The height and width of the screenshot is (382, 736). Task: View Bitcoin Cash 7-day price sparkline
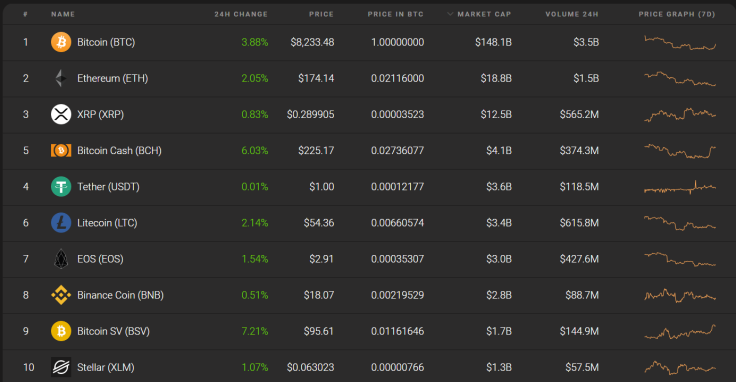[x=680, y=151]
